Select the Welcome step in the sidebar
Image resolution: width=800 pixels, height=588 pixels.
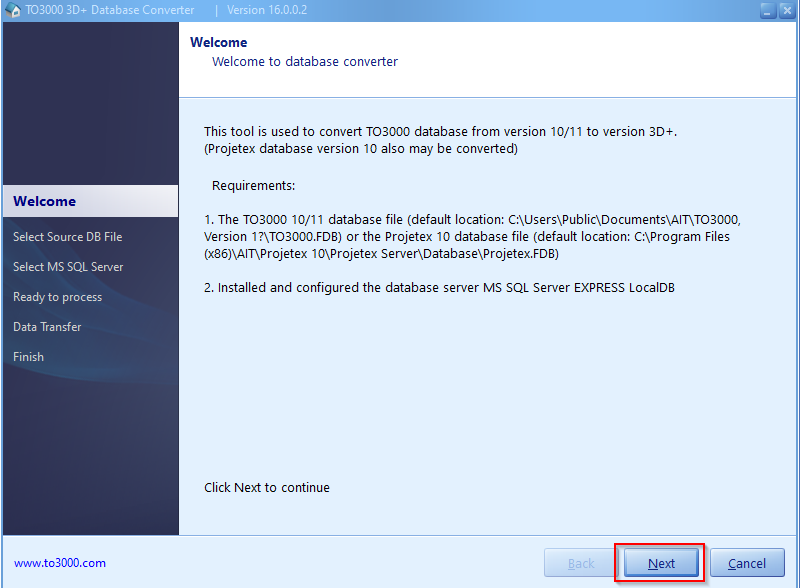click(x=90, y=201)
